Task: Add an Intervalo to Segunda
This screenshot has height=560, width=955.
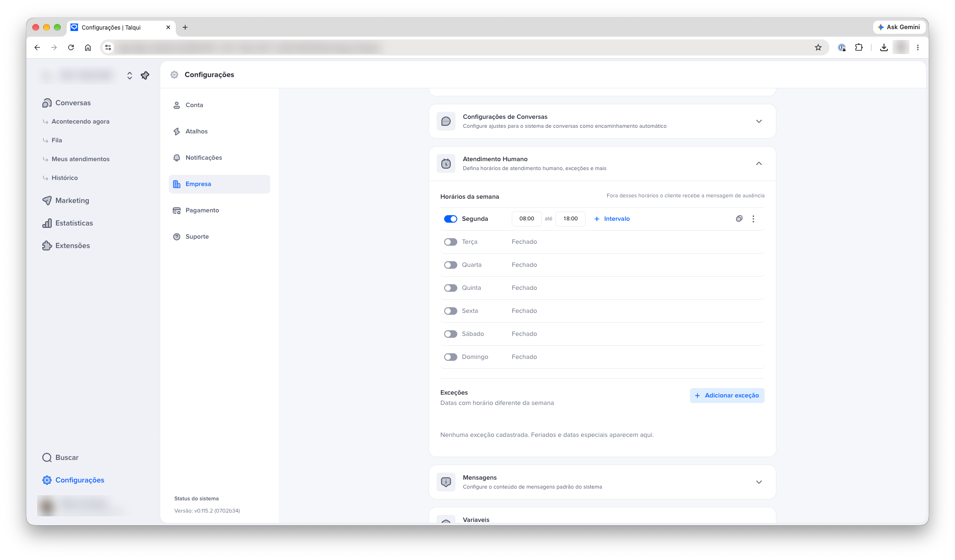Action: coord(611,219)
